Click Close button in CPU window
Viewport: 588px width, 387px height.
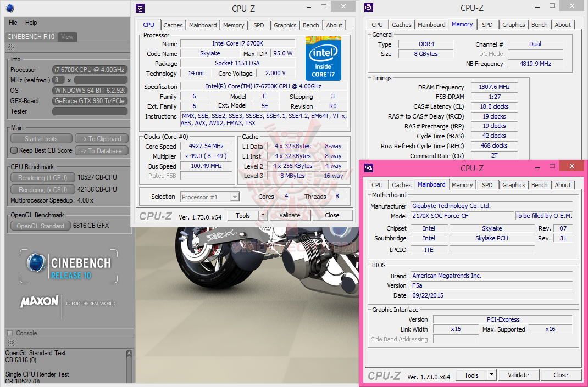(332, 215)
